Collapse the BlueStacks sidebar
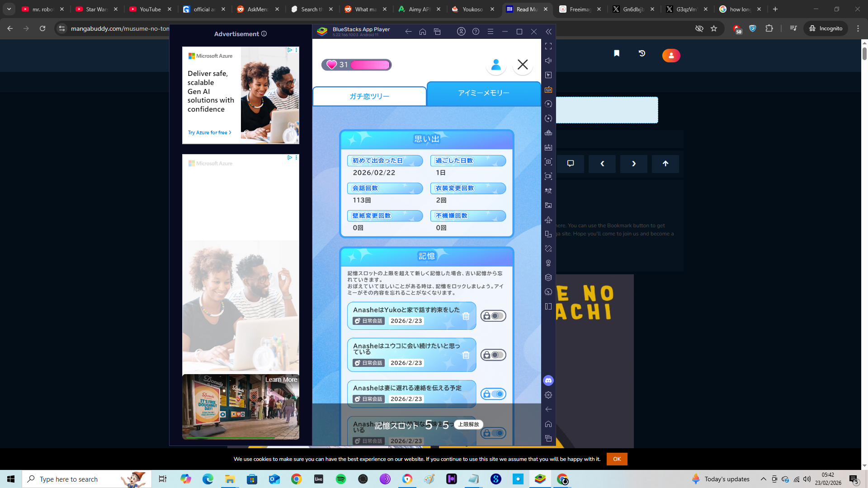 (x=548, y=32)
